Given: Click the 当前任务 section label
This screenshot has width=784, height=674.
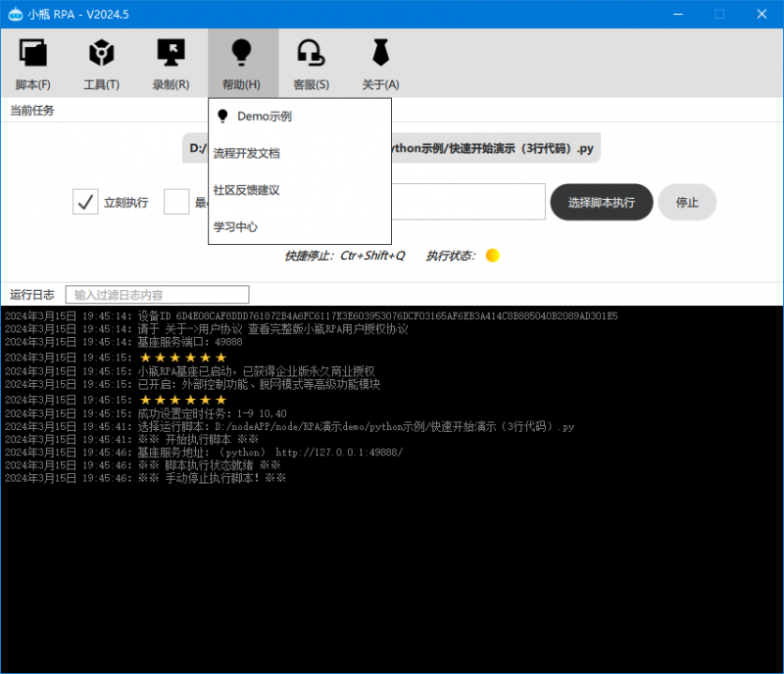Looking at the screenshot, I should coord(32,111).
